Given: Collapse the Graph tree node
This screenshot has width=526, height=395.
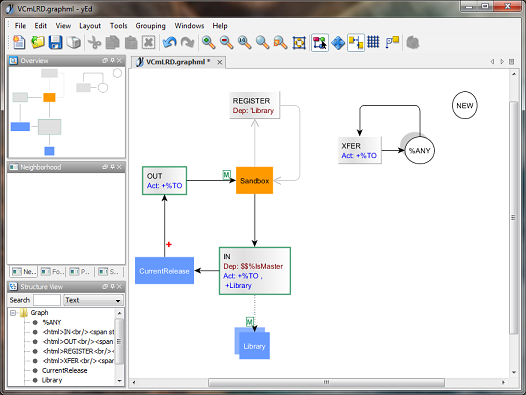Looking at the screenshot, I should point(13,313).
